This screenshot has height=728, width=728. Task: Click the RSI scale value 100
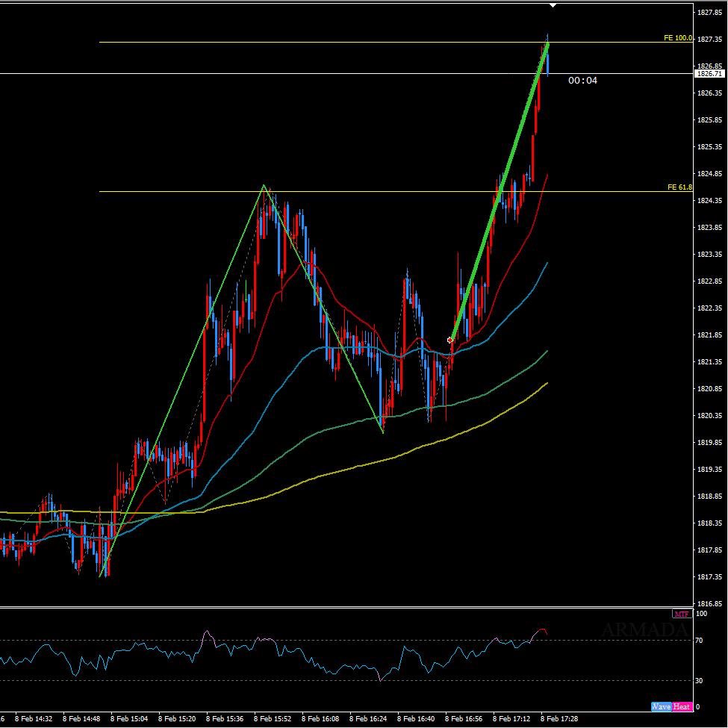point(702,614)
